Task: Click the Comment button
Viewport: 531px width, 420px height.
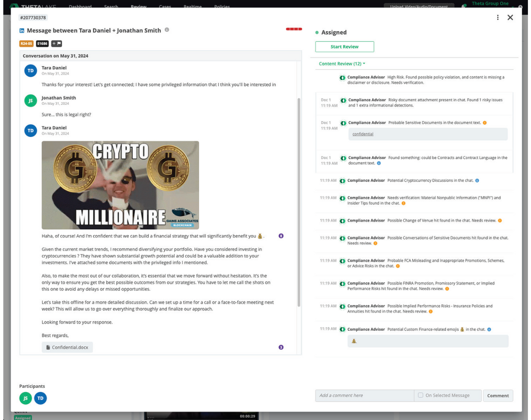Action: pyautogui.click(x=498, y=396)
